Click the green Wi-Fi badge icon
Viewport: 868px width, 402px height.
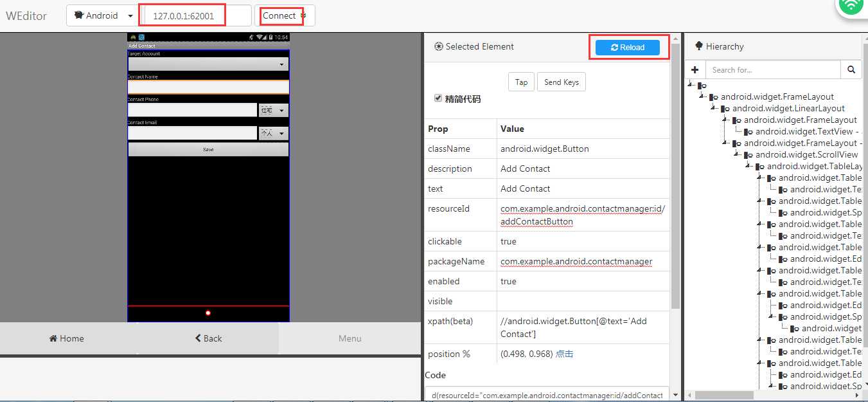[x=852, y=5]
